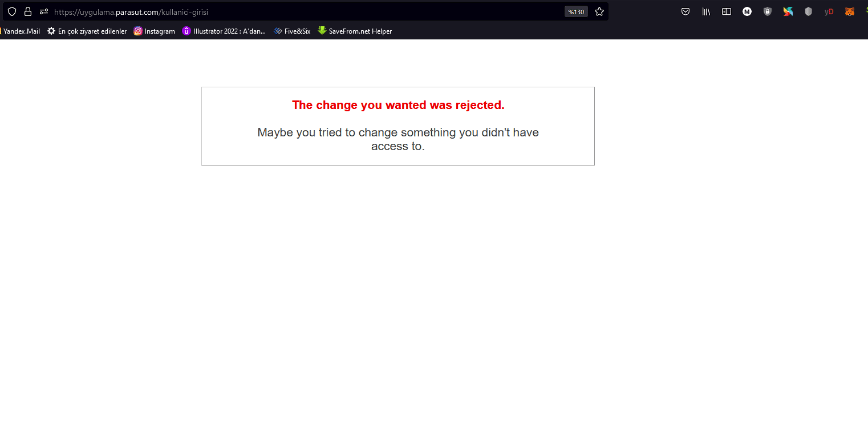868x436 pixels.
Task: Bookmark this page with the star icon
Action: tap(599, 11)
